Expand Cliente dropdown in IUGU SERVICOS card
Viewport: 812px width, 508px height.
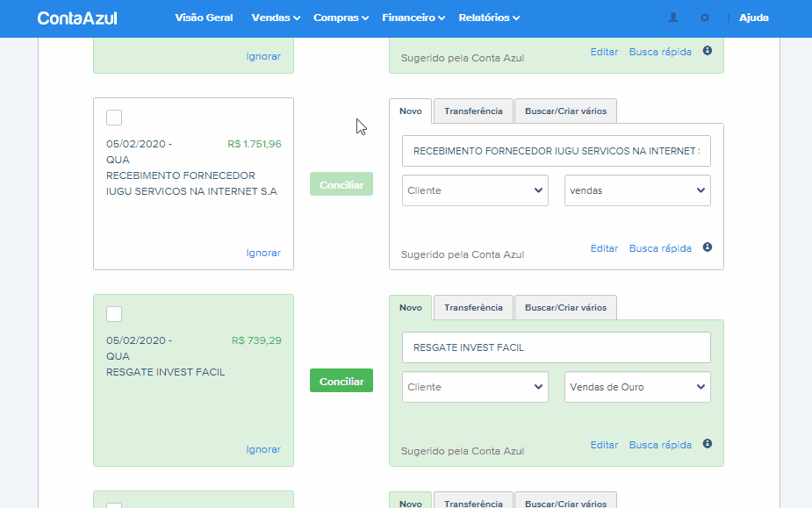(x=475, y=190)
